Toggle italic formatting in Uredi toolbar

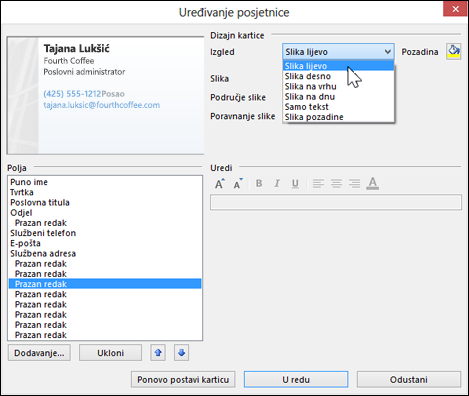coord(277,183)
